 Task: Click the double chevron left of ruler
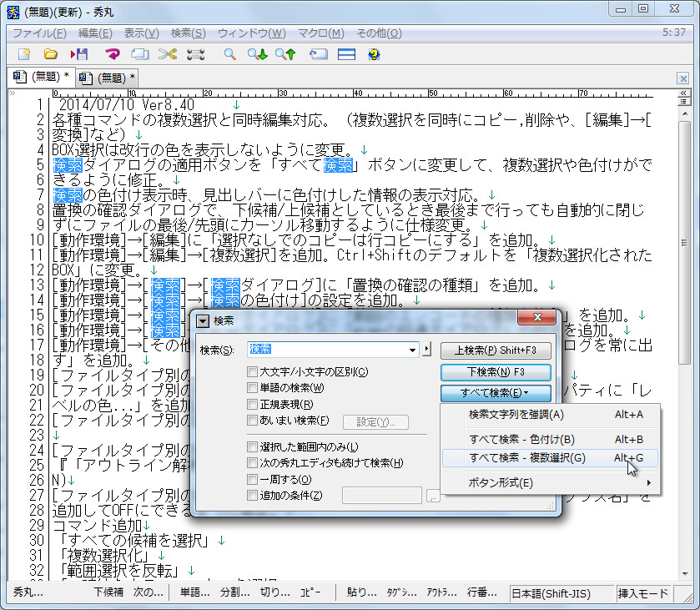point(13,93)
